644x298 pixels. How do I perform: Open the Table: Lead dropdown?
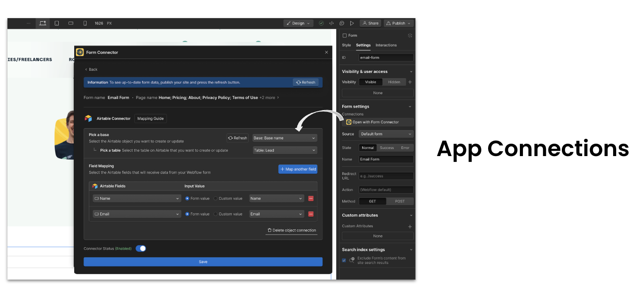(x=285, y=150)
